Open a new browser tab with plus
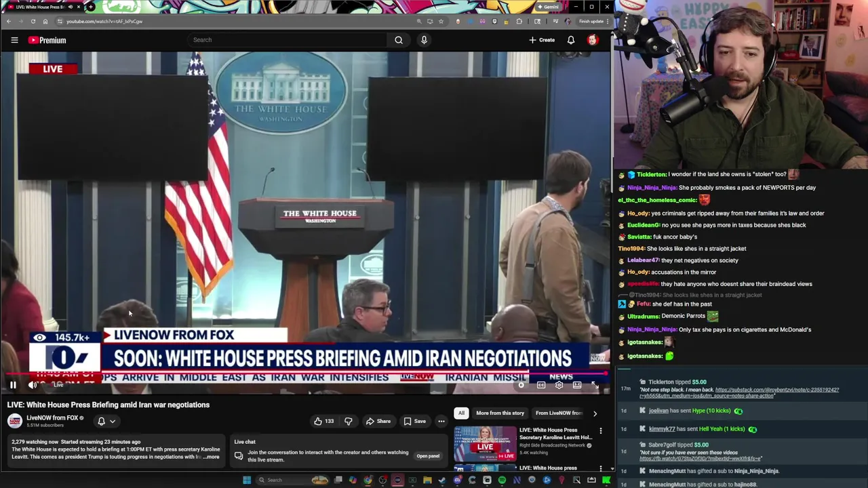Image resolution: width=868 pixels, height=488 pixels. tap(91, 7)
